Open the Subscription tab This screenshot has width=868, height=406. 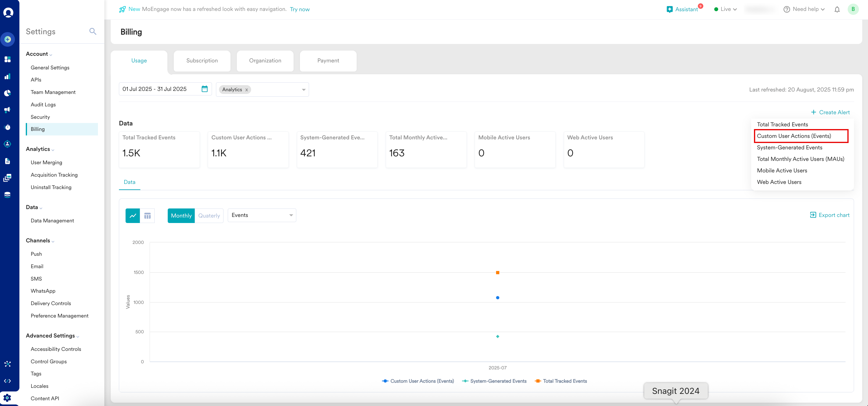[x=202, y=61]
